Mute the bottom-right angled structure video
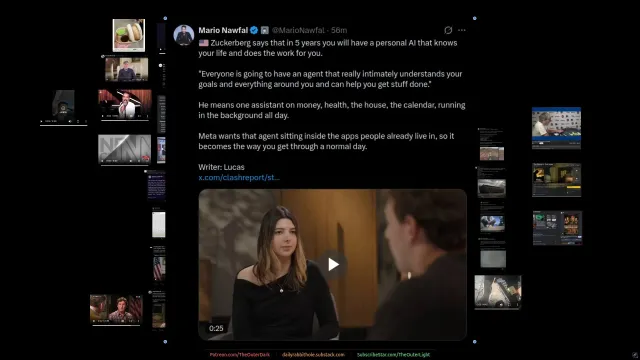 click(x=502, y=304)
